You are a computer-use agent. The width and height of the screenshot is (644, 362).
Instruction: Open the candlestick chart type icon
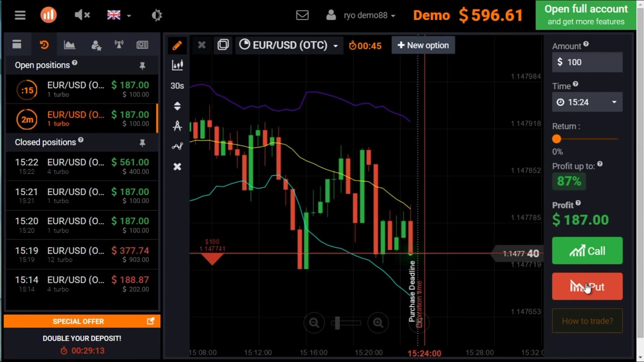(177, 65)
